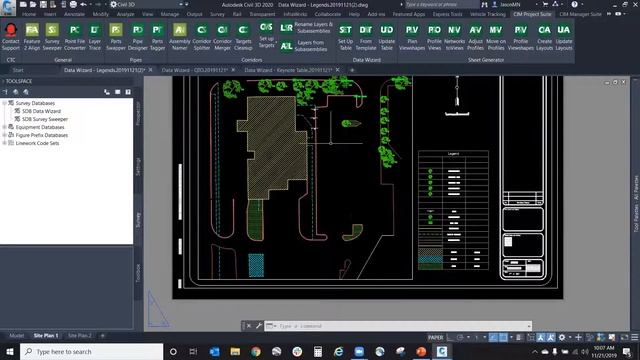640x360 pixels.
Task: Open the Corridor Merger tool
Action: pyautogui.click(x=222, y=37)
